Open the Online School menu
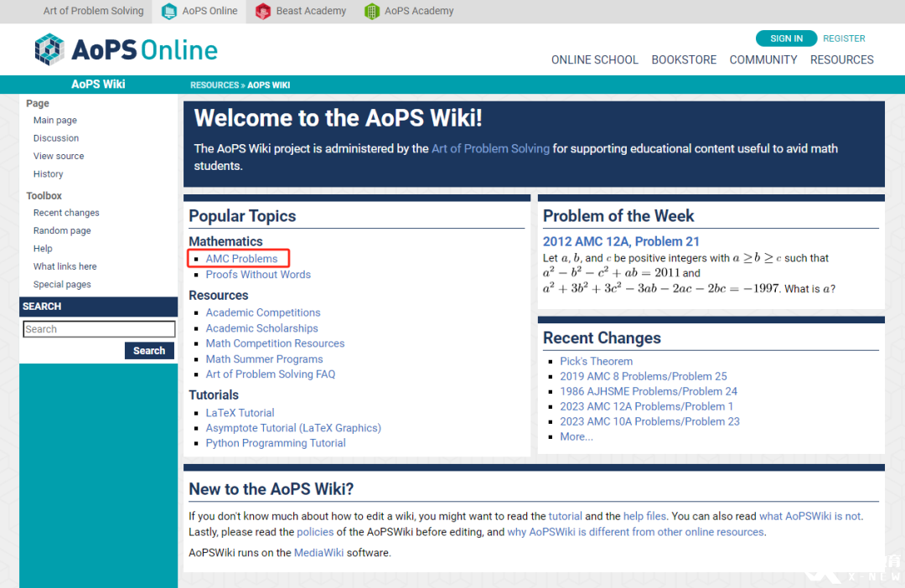The height and width of the screenshot is (588, 905). click(594, 60)
